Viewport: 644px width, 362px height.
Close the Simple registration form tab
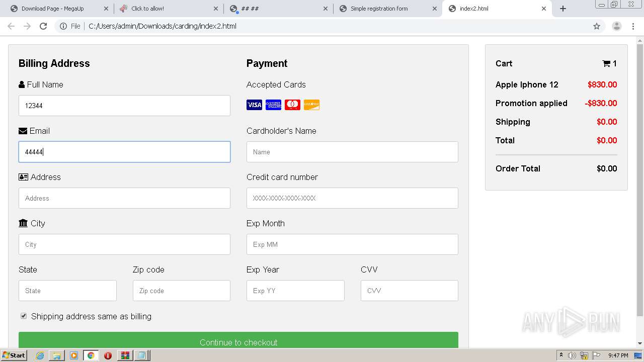[435, 9]
